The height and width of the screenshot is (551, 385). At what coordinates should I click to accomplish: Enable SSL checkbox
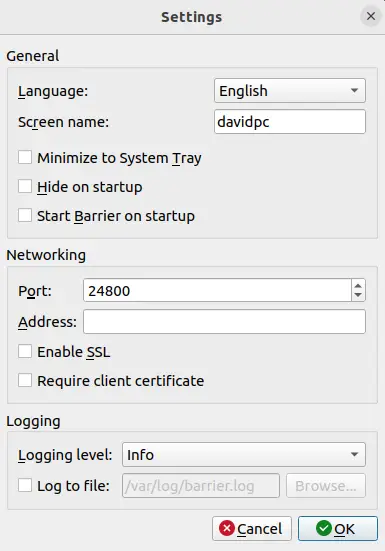pyautogui.click(x=25, y=351)
